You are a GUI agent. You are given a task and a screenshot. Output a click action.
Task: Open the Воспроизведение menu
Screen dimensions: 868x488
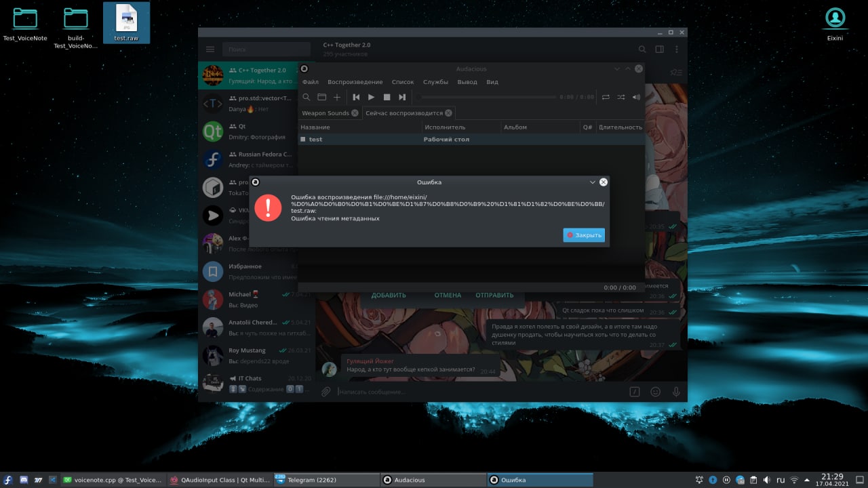[x=355, y=82]
